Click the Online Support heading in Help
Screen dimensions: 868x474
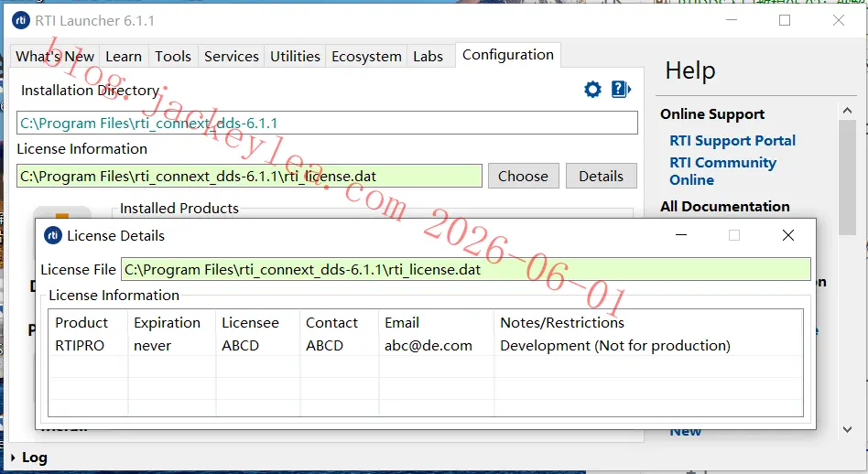712,114
